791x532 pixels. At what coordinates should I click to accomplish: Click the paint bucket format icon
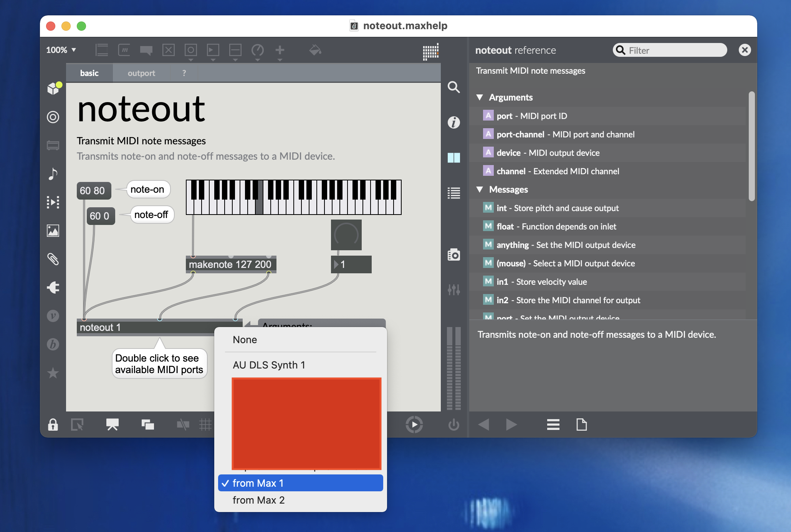coord(315,50)
